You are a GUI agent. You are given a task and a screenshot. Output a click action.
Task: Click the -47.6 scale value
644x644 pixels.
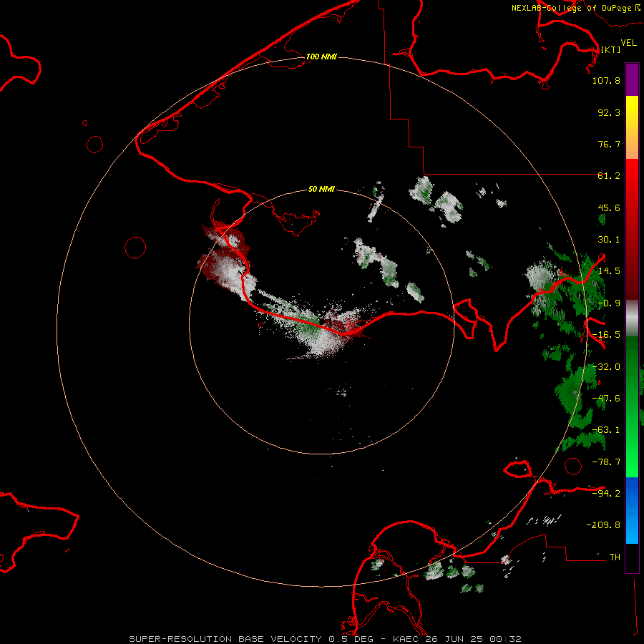point(606,399)
